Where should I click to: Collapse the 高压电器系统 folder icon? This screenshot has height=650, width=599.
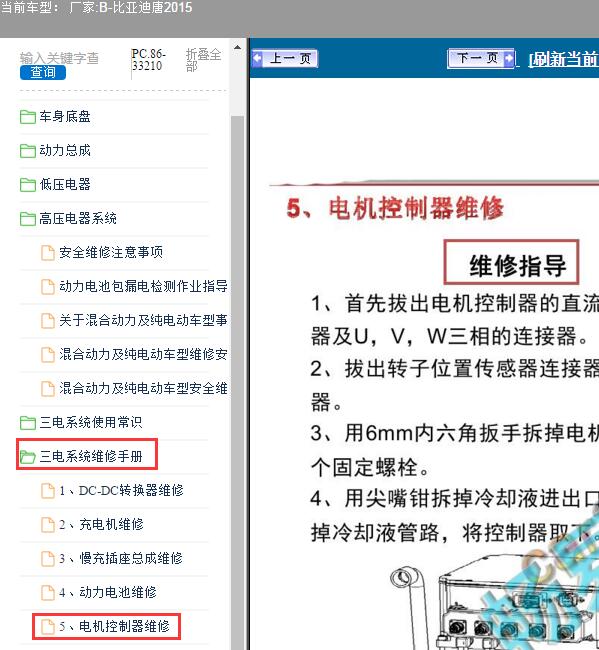[x=28, y=219]
